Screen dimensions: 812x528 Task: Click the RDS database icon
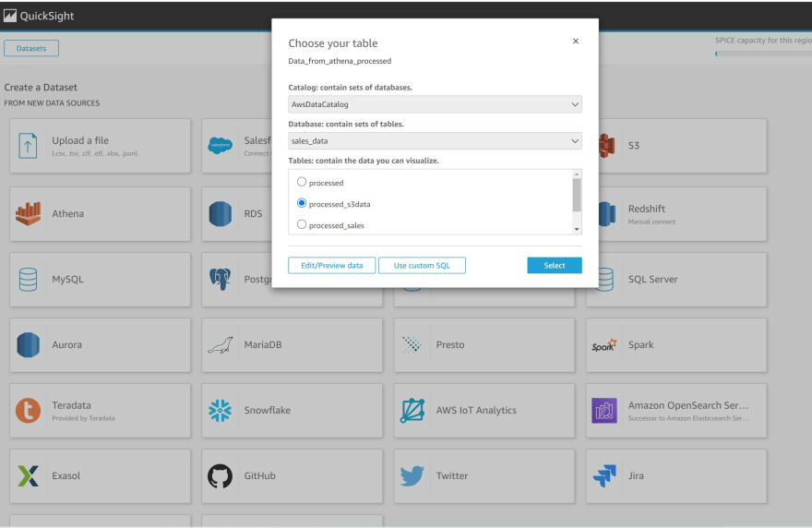coord(221,213)
